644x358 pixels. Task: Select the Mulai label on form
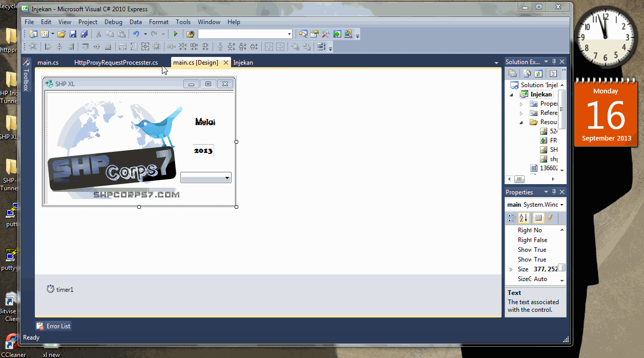205,122
